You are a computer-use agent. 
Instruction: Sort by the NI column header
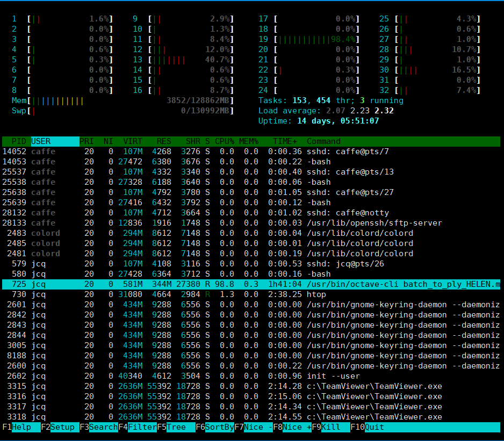pos(109,141)
